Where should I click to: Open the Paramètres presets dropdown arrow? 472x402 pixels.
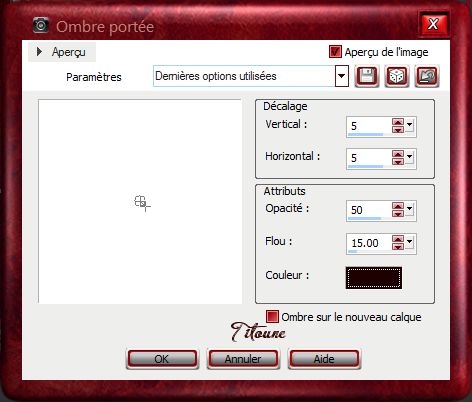click(x=341, y=76)
